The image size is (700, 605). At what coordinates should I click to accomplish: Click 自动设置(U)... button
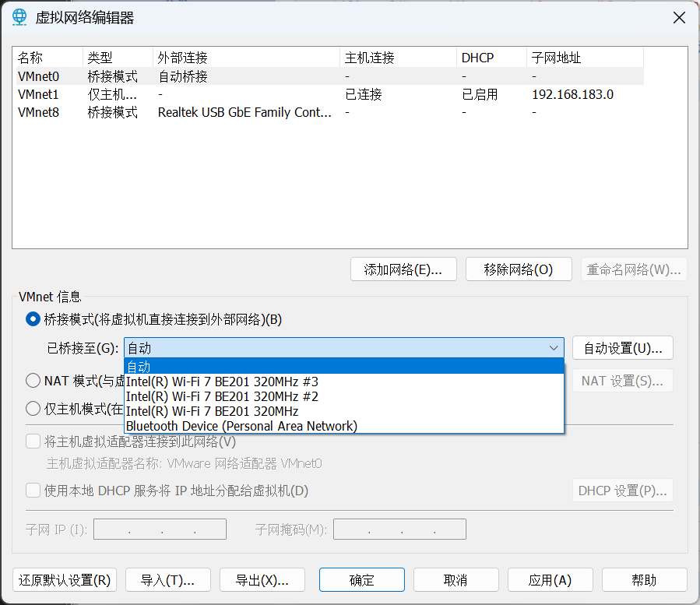coord(623,348)
